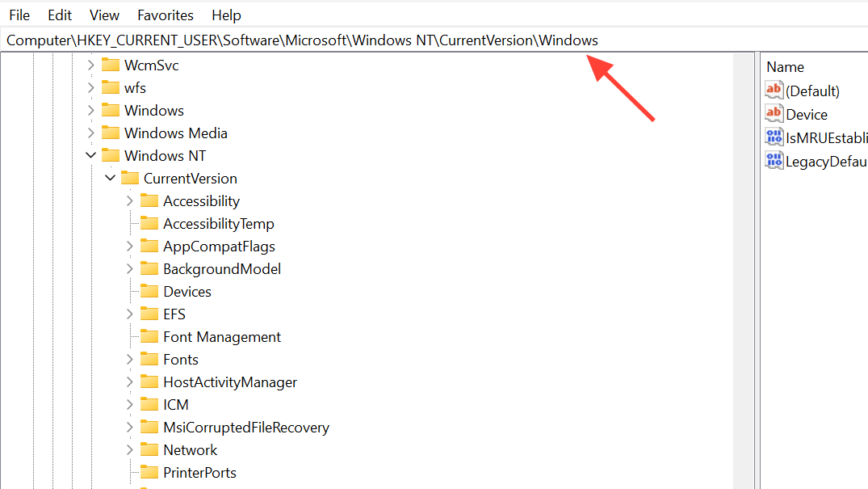The image size is (868, 489).
Task: Open the Help menu
Action: pos(226,15)
